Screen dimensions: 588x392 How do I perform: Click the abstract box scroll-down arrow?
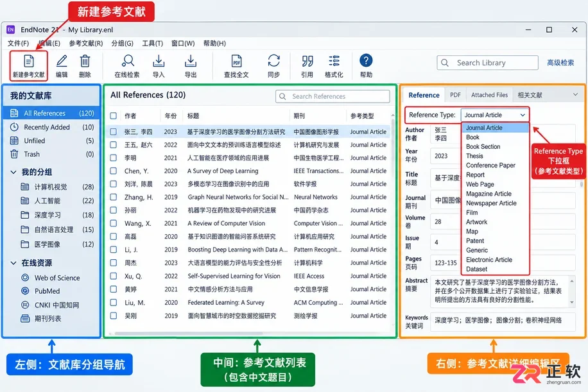point(572,302)
